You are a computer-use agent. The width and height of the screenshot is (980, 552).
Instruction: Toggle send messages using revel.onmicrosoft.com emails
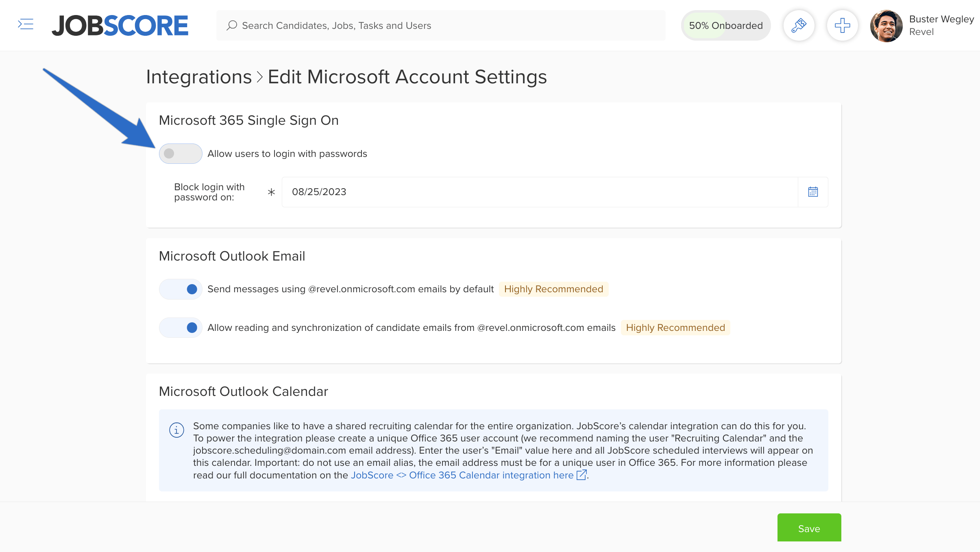pyautogui.click(x=181, y=289)
